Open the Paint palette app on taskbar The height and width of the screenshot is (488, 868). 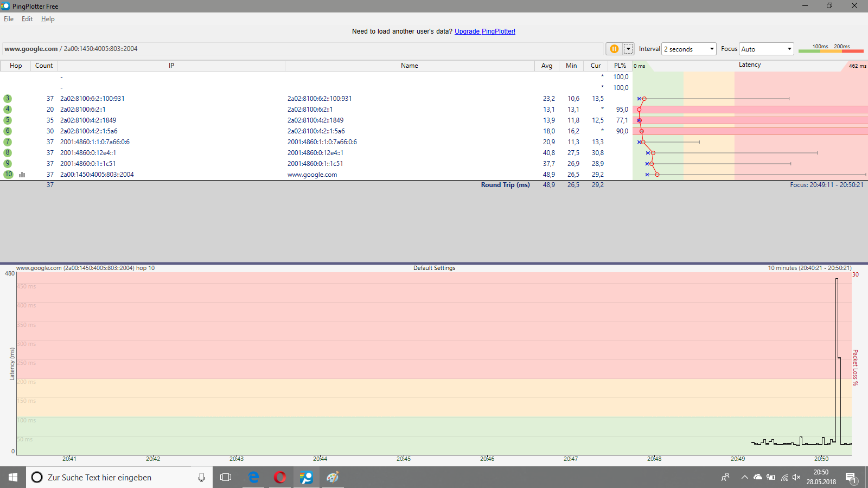click(x=333, y=477)
